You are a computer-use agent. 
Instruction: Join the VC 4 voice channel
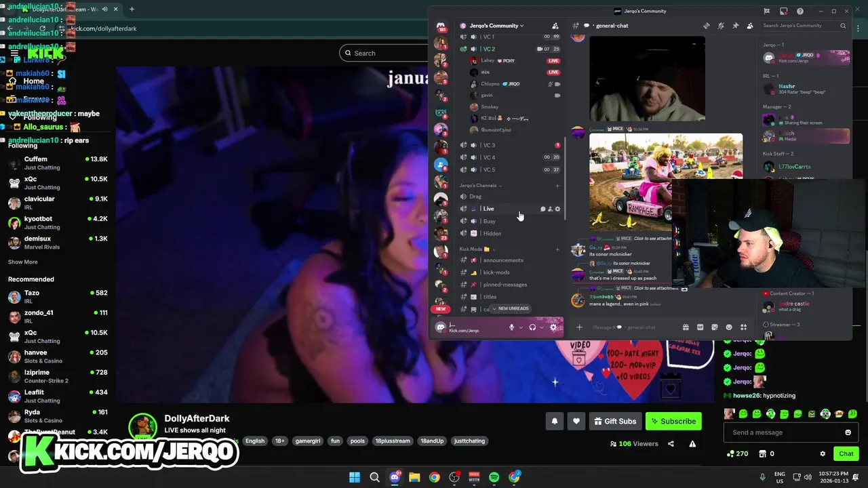point(510,157)
